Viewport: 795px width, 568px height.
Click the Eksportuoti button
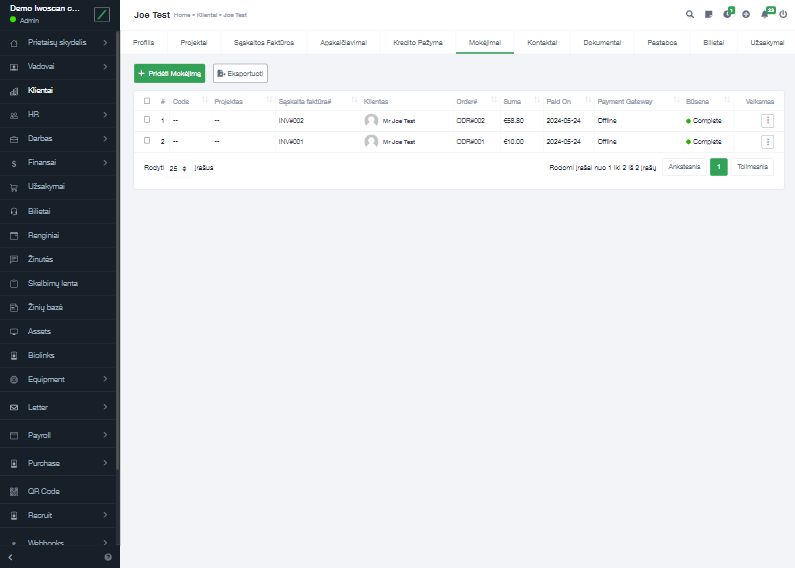(240, 73)
